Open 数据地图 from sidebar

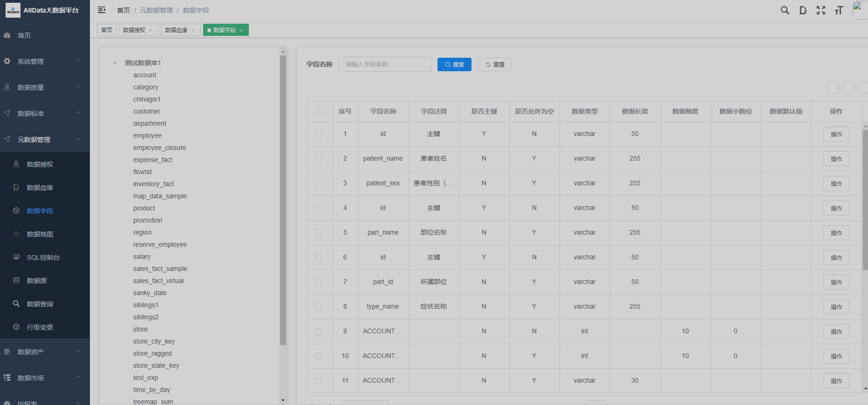point(40,234)
